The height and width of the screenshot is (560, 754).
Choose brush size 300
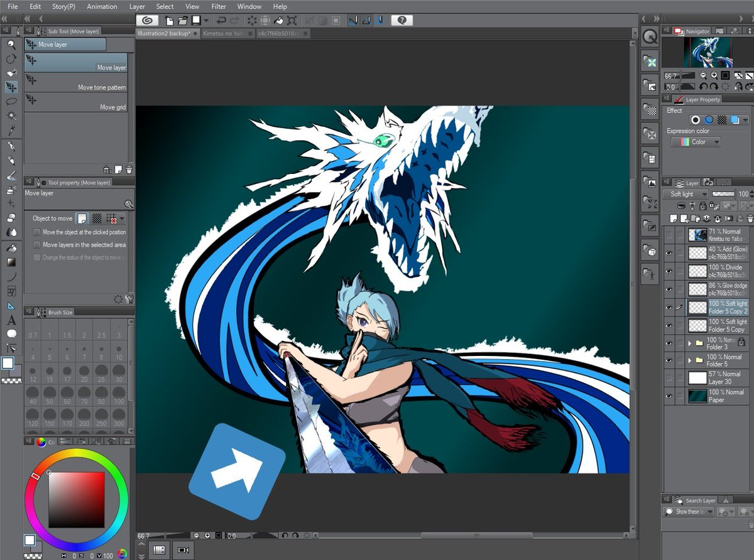pyautogui.click(x=117, y=417)
